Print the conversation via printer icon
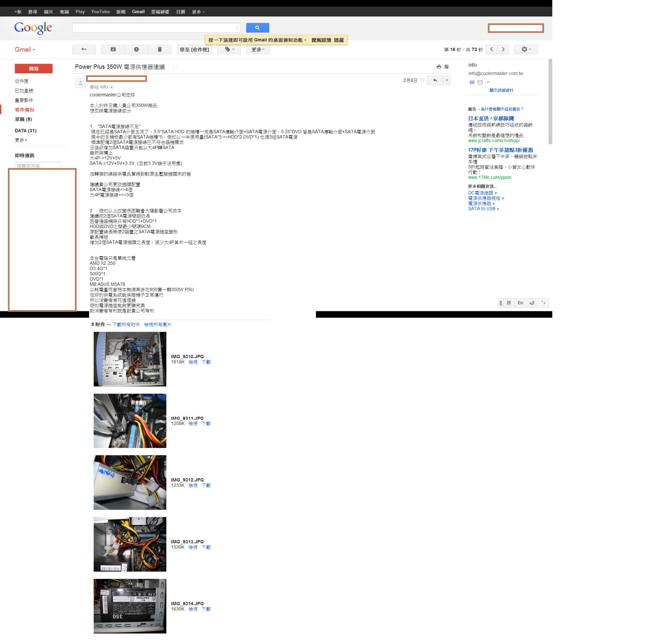 point(439,67)
